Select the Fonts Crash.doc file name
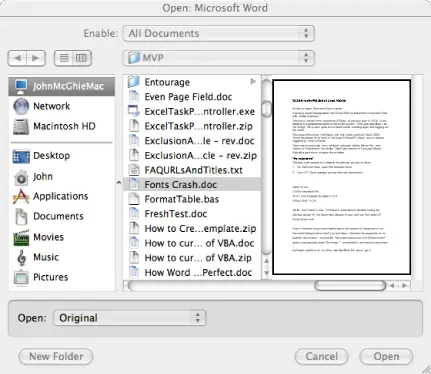 (x=180, y=185)
